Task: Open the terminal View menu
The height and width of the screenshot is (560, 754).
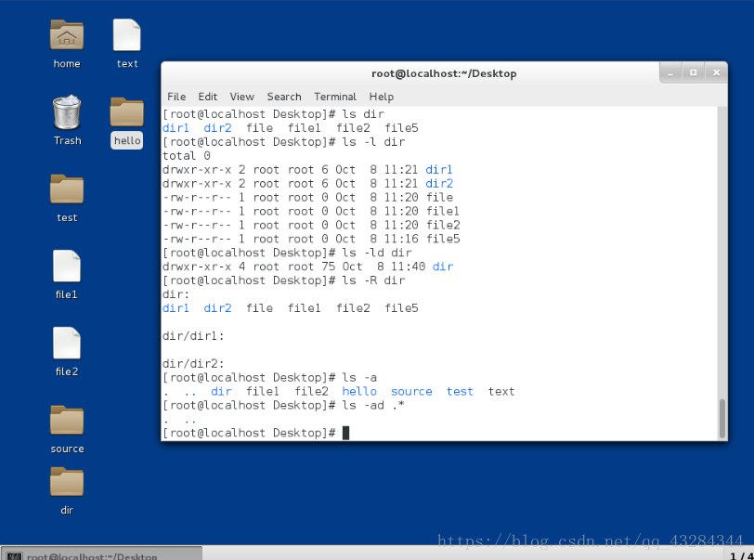Action: [241, 97]
